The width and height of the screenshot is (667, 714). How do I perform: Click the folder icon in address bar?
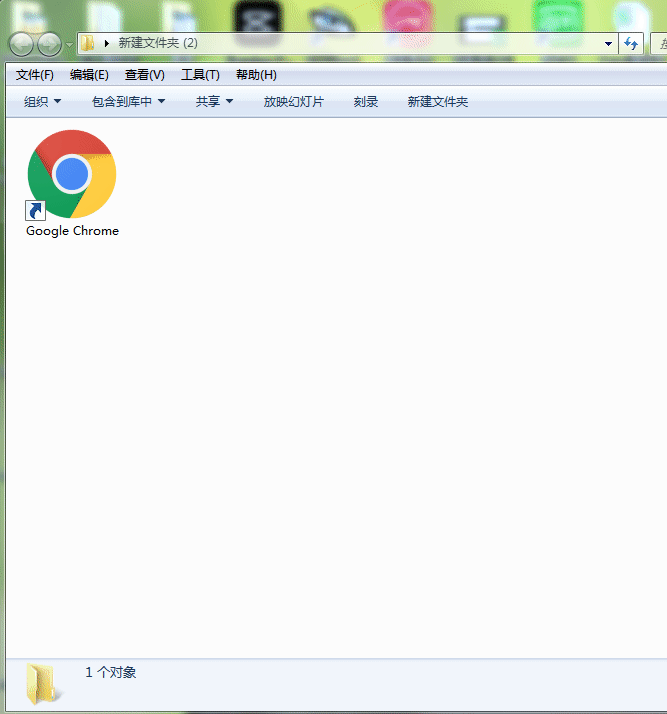87,43
